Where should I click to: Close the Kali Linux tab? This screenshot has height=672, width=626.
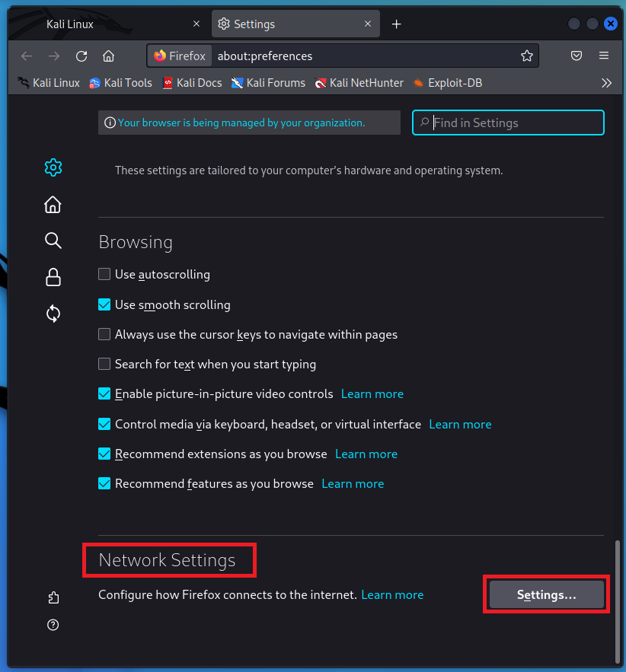[x=196, y=24]
